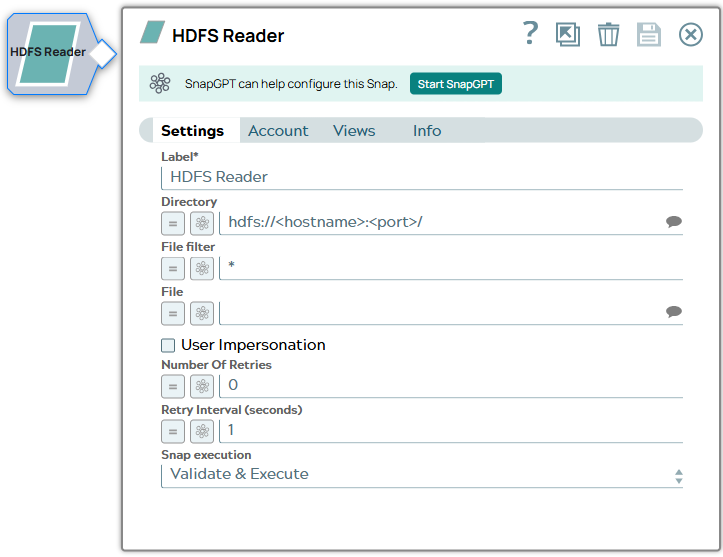723x557 pixels.
Task: Open the Snap execution dropdown
Action: coord(422,475)
